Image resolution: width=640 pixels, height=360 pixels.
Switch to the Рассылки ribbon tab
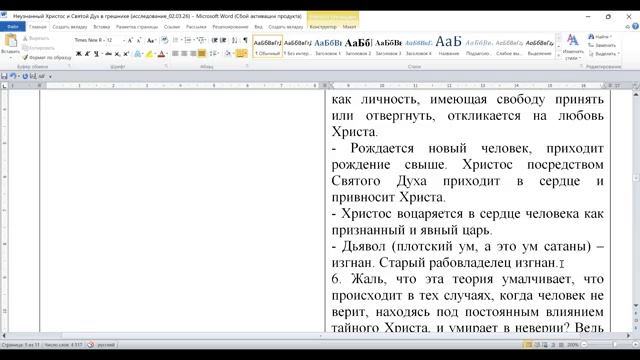coord(196,27)
